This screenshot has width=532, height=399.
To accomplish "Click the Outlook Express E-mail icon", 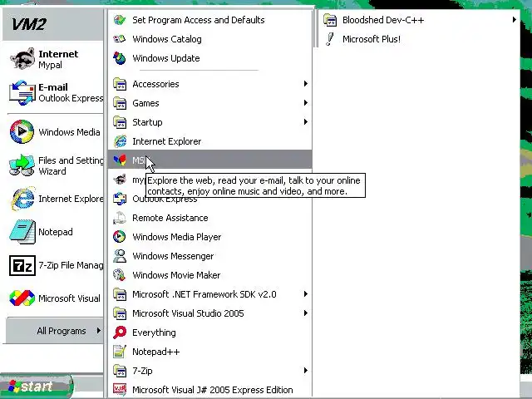I will tap(22, 92).
